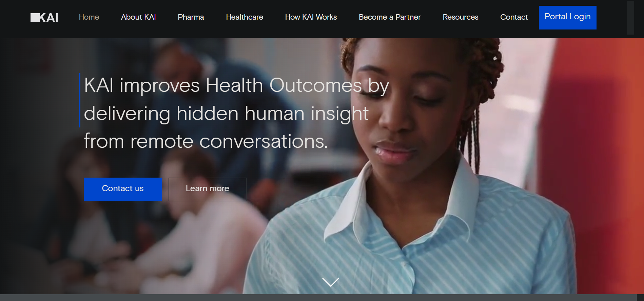Open the How KAI Works page
This screenshot has width=644, height=301.
click(311, 17)
